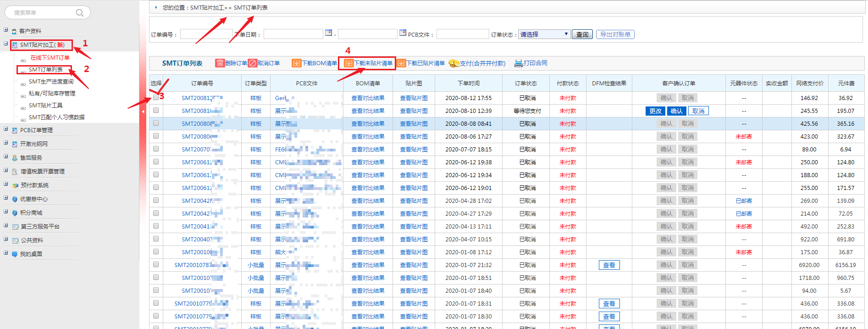
Task: Click the blue 更改 button
Action: click(655, 111)
